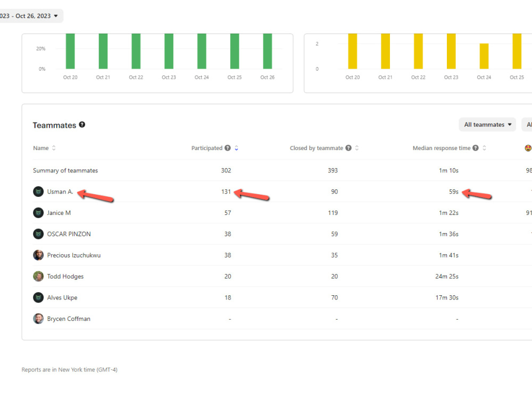Click Janice M closed value 119
Viewport: 532px width, 399px height.
[332, 213]
